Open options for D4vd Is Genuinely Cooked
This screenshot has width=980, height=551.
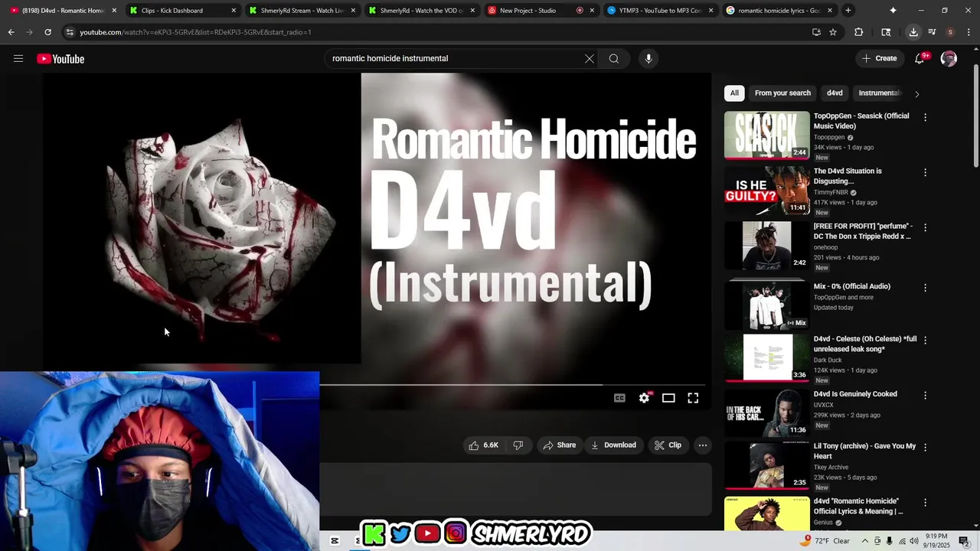pyautogui.click(x=925, y=396)
